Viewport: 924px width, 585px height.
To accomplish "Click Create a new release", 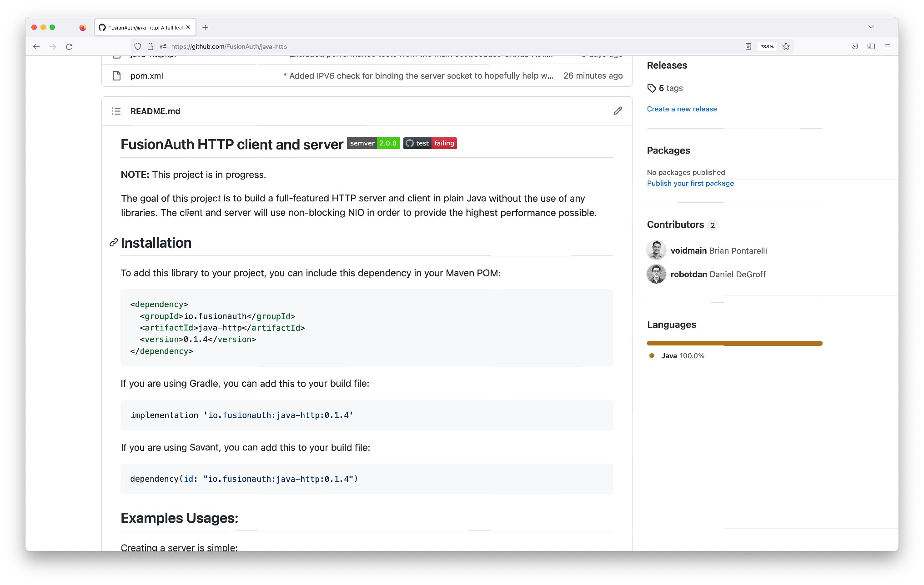I will point(682,109).
